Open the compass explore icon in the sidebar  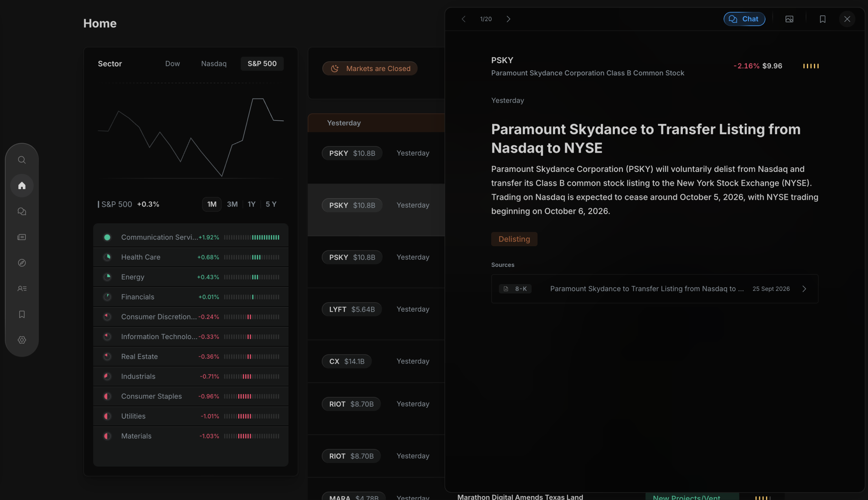click(x=22, y=263)
